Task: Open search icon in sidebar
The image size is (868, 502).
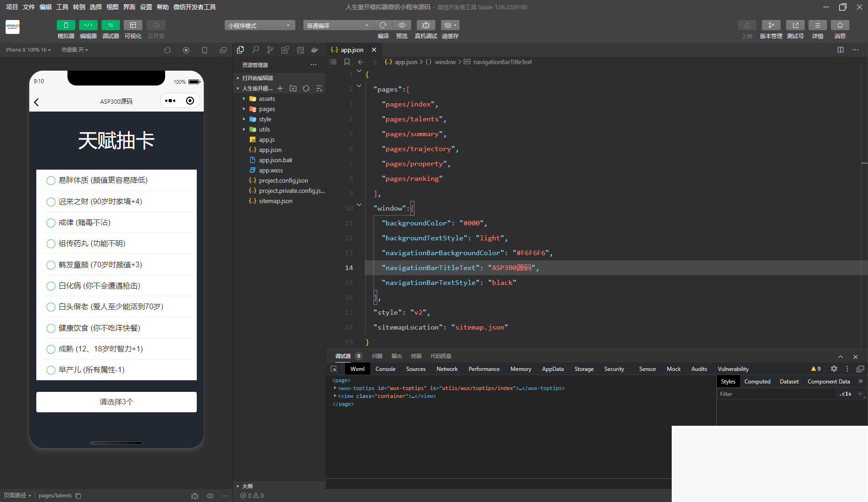Action: pyautogui.click(x=255, y=50)
